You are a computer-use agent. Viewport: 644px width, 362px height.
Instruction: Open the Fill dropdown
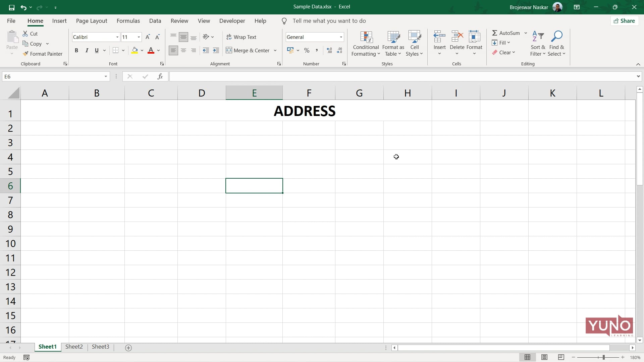pos(501,43)
